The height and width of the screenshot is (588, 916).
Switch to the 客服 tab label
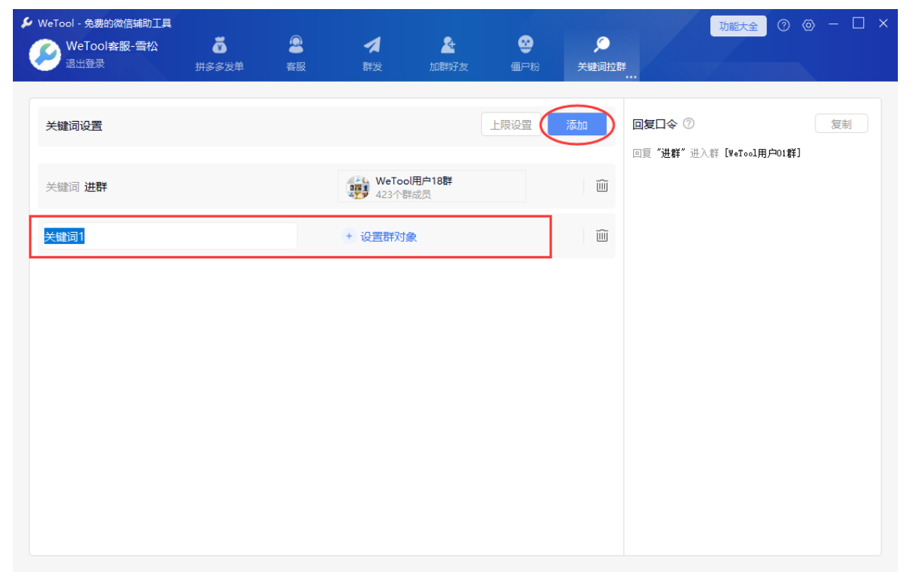click(x=296, y=67)
